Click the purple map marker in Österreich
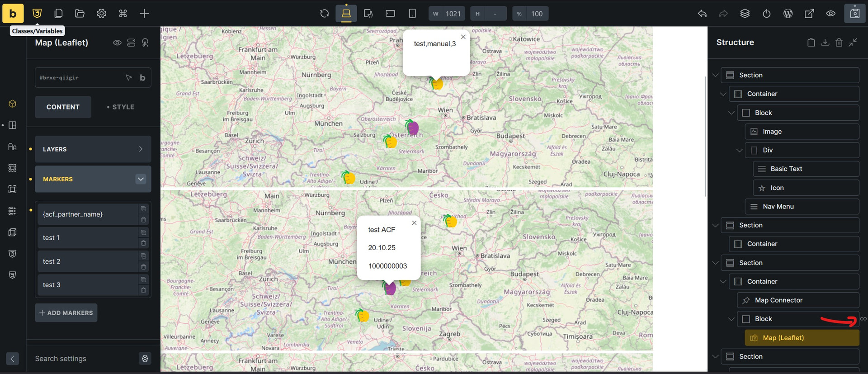The width and height of the screenshot is (868, 374). [x=412, y=128]
